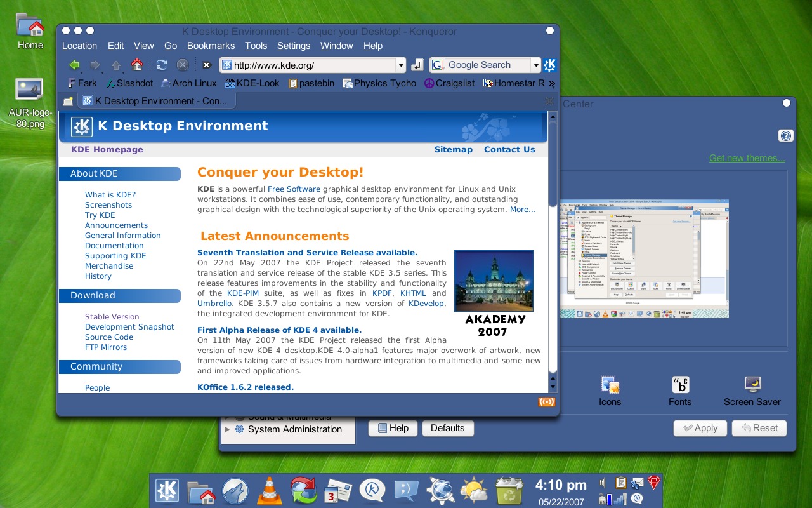The height and width of the screenshot is (508, 812).
Task: Open the Slashdot bookmark
Action: (x=129, y=83)
